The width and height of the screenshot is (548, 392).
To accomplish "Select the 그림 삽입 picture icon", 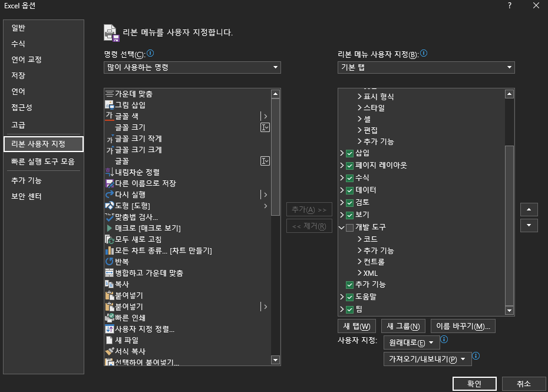I will coord(110,105).
